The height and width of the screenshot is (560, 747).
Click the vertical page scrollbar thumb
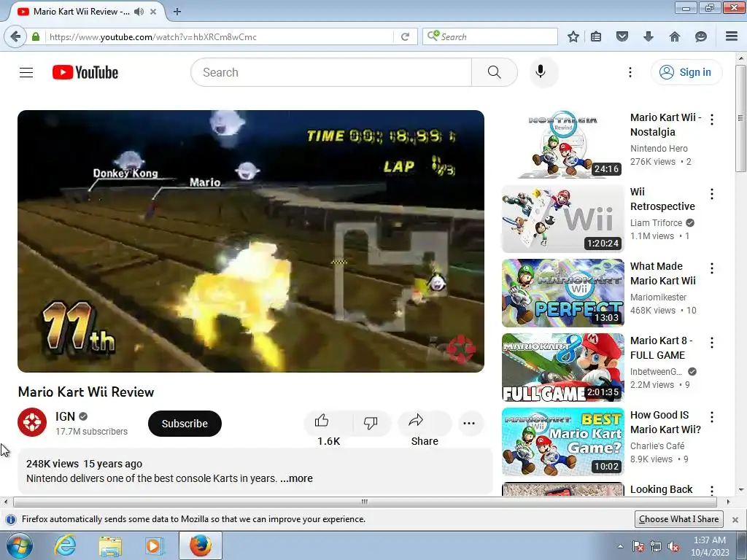point(740,118)
